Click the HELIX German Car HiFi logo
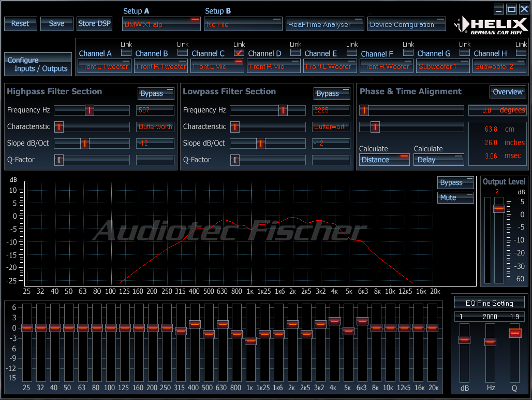This screenshot has height=400, width=532. pos(491,25)
